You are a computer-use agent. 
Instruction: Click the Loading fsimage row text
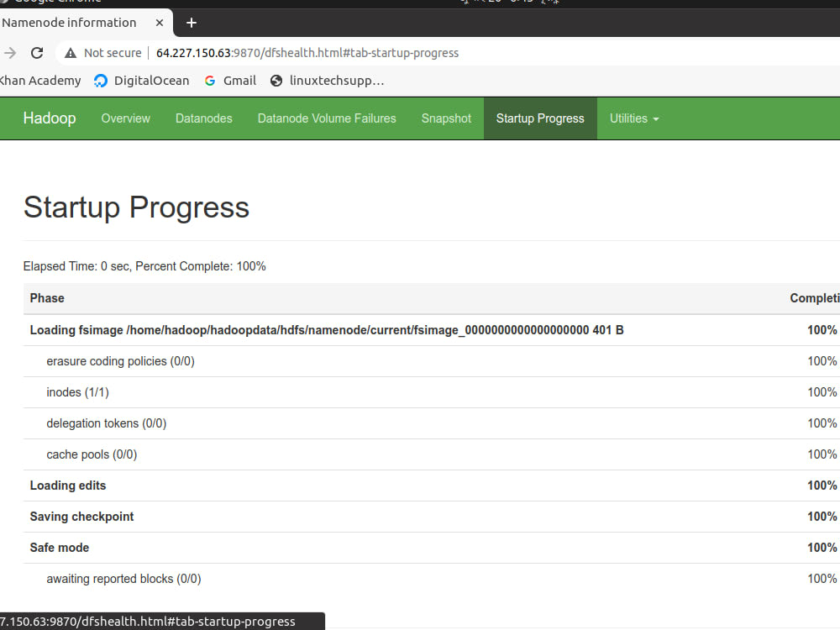pyautogui.click(x=327, y=330)
